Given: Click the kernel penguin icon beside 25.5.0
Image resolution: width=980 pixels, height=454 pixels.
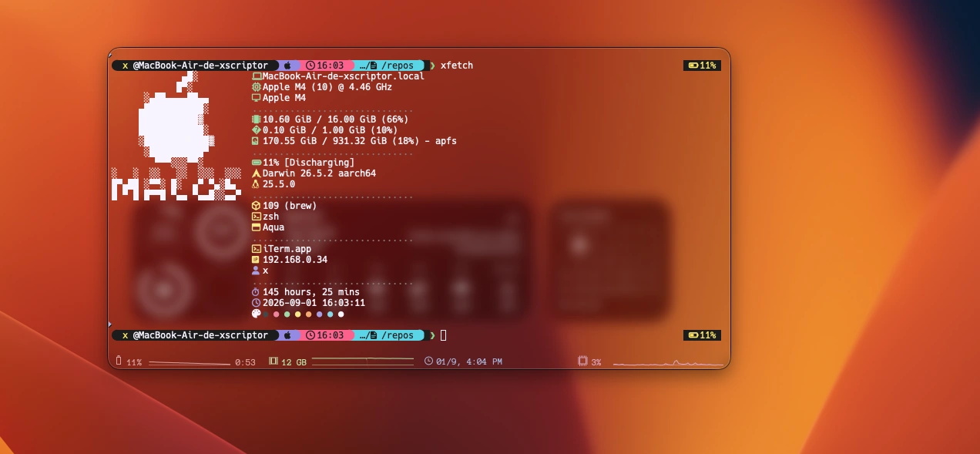Looking at the screenshot, I should [256, 184].
